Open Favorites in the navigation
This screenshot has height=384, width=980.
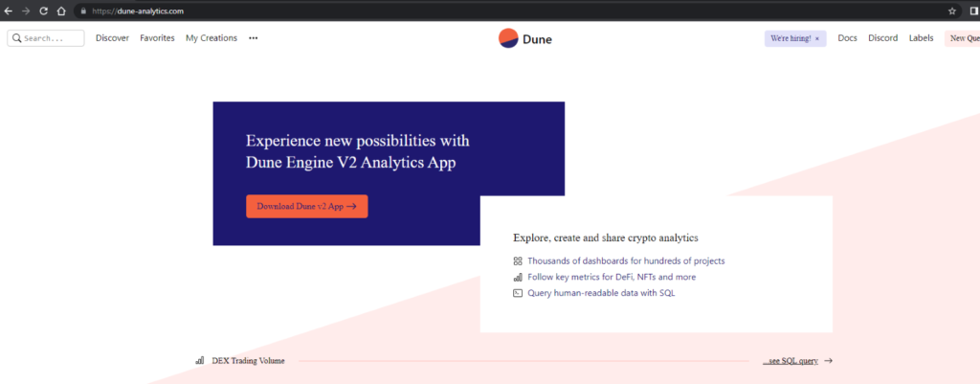(x=158, y=38)
